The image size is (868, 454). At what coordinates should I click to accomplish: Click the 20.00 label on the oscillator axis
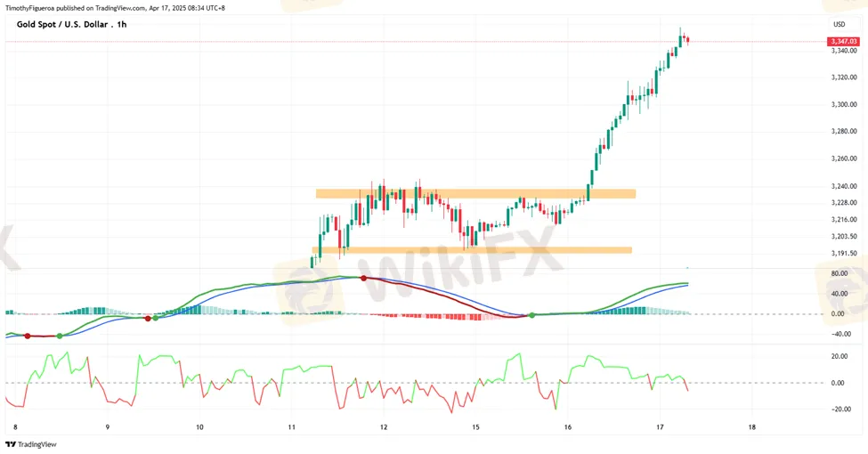pos(840,357)
